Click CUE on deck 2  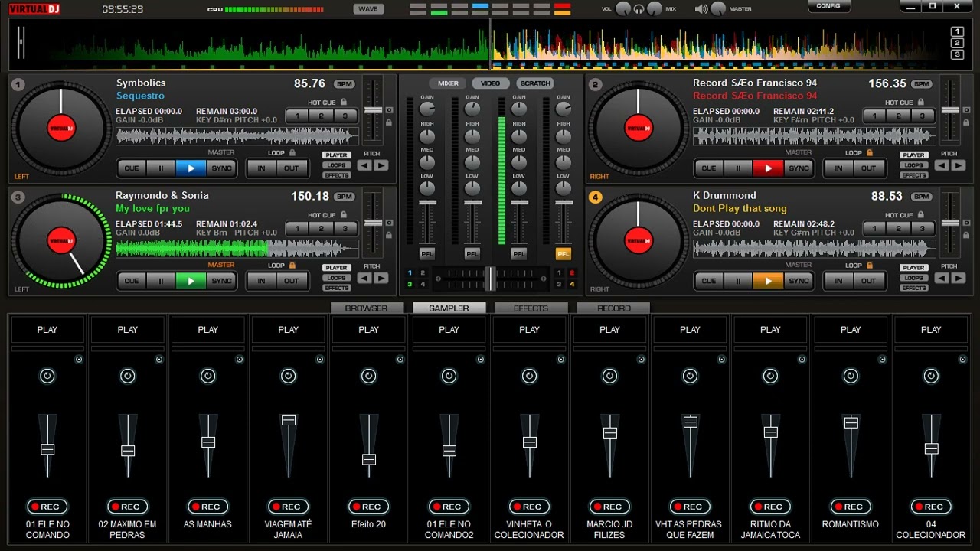click(x=709, y=168)
